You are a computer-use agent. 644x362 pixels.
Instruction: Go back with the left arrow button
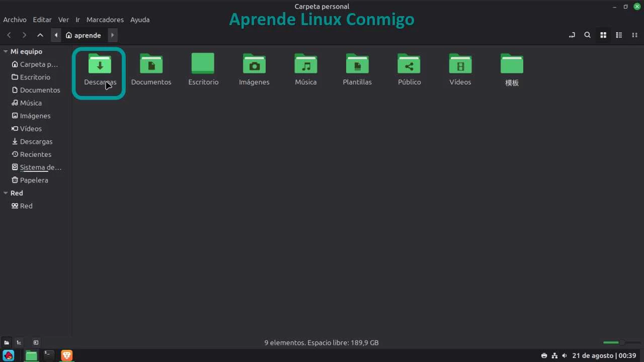coord(9,35)
